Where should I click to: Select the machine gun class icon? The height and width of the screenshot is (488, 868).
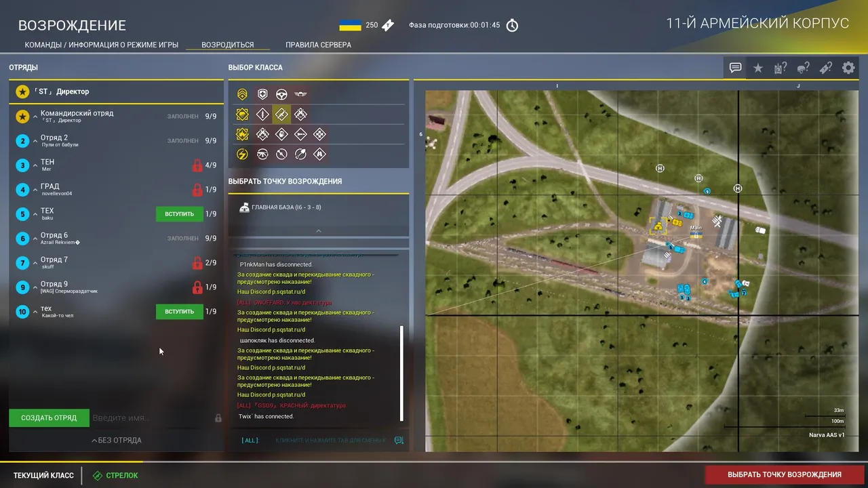pyautogui.click(x=262, y=154)
